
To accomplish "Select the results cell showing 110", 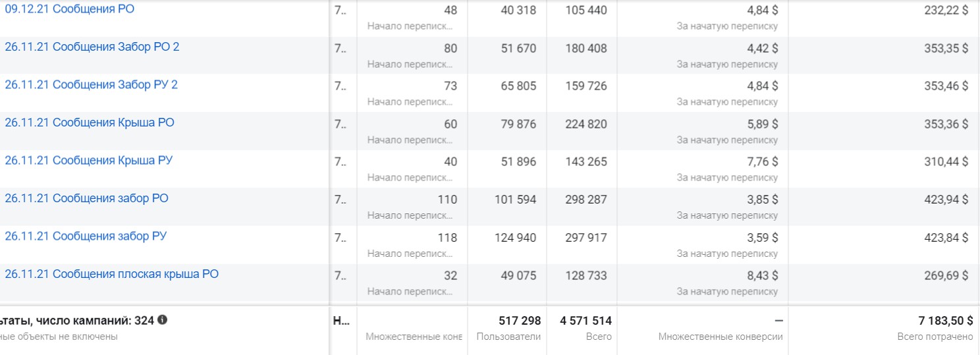I will [x=412, y=207].
